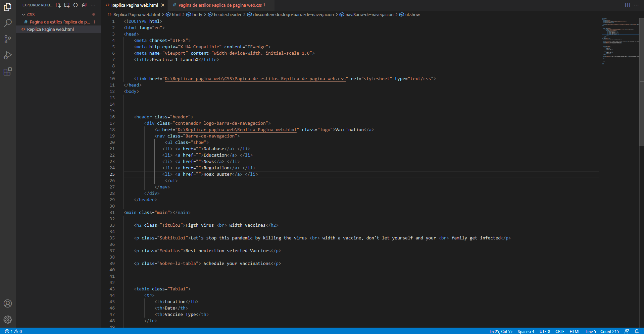The width and height of the screenshot is (644, 334).
Task: Refresh the Explorer view
Action: [x=75, y=5]
